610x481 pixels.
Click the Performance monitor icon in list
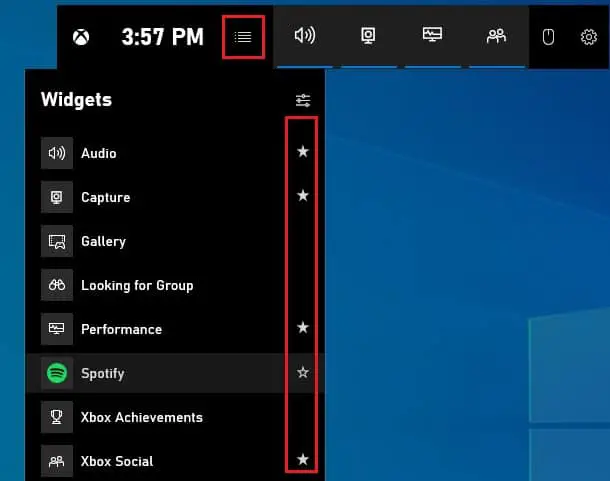pos(57,329)
